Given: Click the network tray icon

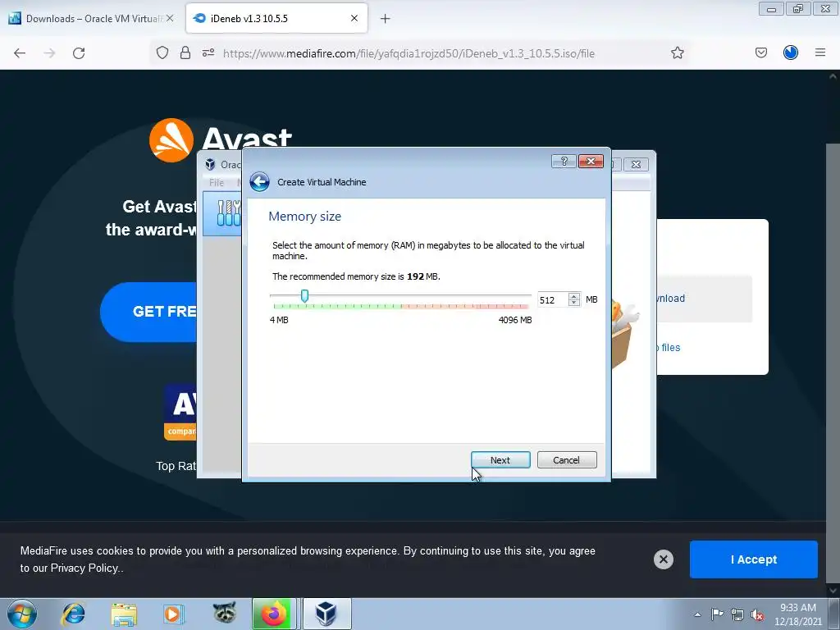Looking at the screenshot, I should tap(737, 614).
